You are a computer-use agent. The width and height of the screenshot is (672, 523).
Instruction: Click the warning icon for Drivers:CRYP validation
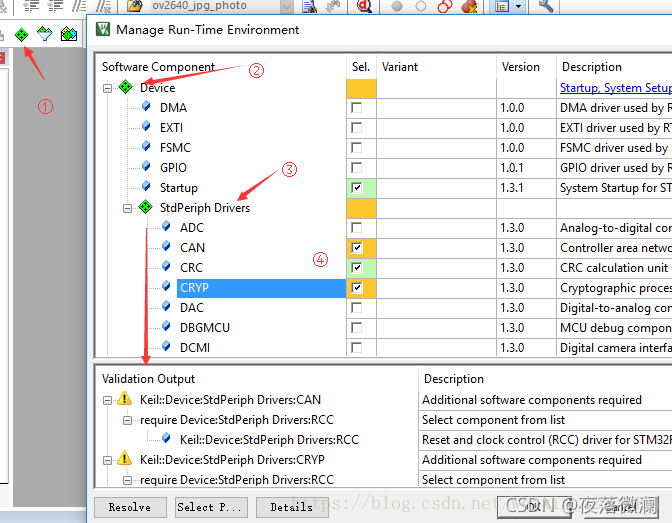pos(124,458)
